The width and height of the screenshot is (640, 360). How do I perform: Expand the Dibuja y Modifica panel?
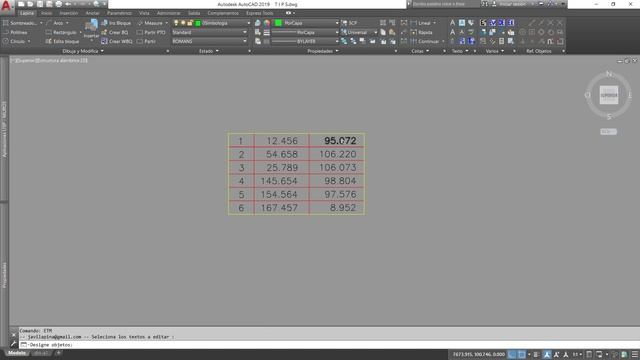tap(83, 51)
